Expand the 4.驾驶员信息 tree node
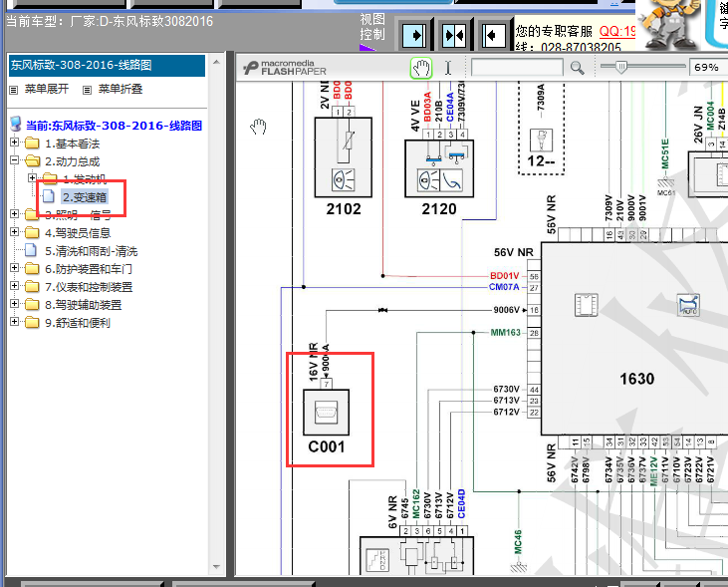Image resolution: width=728 pixels, height=587 pixels. [14, 231]
